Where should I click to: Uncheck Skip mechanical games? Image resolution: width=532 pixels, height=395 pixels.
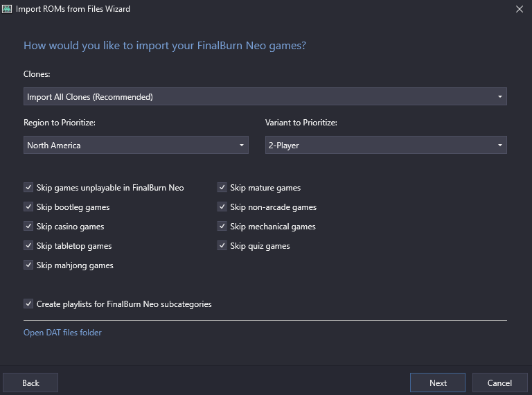(x=222, y=227)
